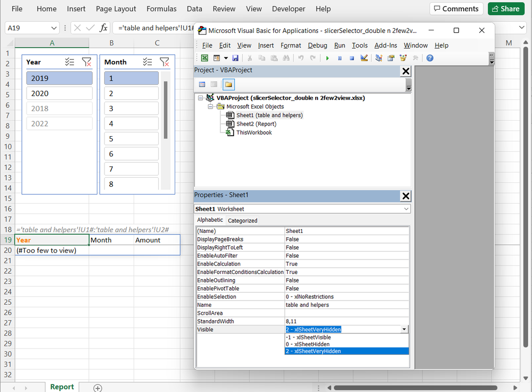The height and width of the screenshot is (392, 532).
Task: Select ThisWorkbook in project tree
Action: click(254, 132)
